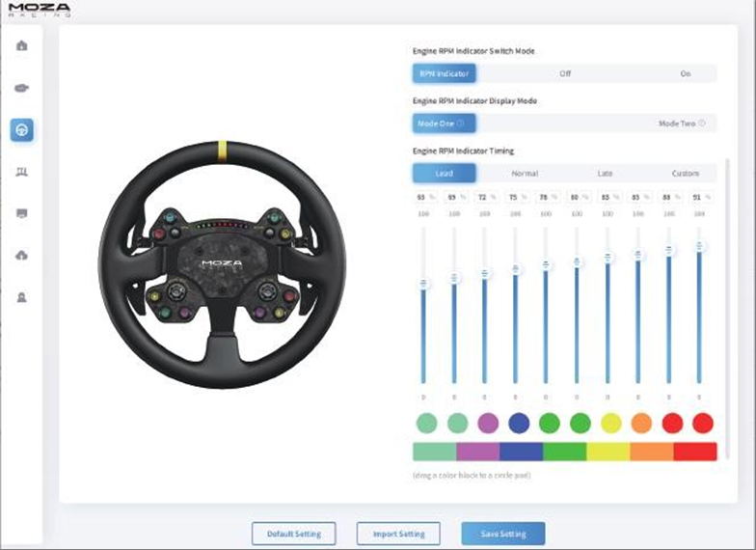Set RPM indicator switch mode to On
This screenshot has height=550, width=756.
685,73
